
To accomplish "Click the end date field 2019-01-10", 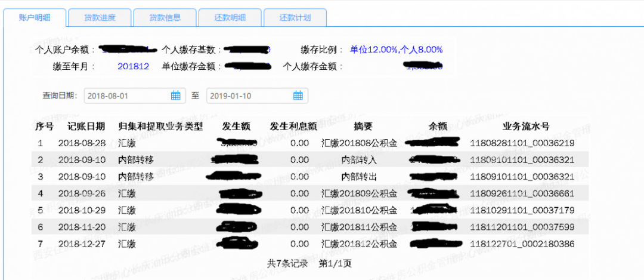I will pos(257,96).
